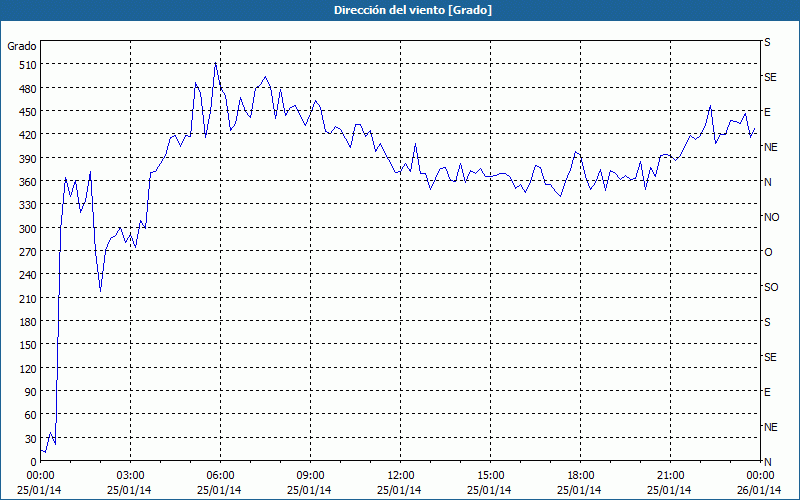This screenshot has width=800, height=500.
Task: Pick the 420 y-axis value
Action: 28,135
